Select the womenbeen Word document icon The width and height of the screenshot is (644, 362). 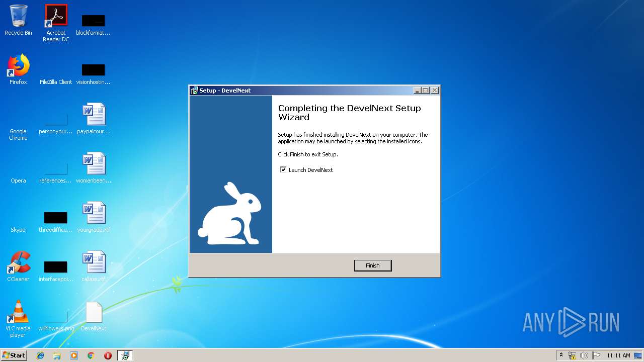[94, 163]
